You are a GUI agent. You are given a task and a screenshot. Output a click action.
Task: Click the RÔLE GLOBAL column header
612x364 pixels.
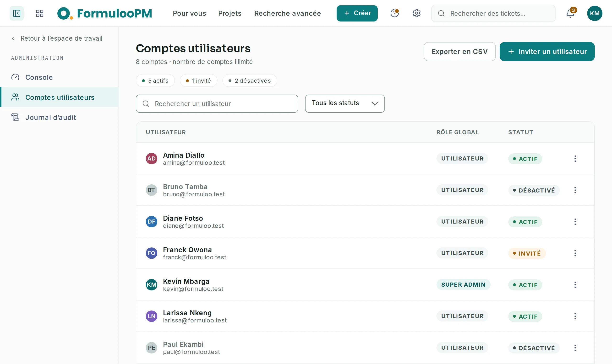[457, 132]
